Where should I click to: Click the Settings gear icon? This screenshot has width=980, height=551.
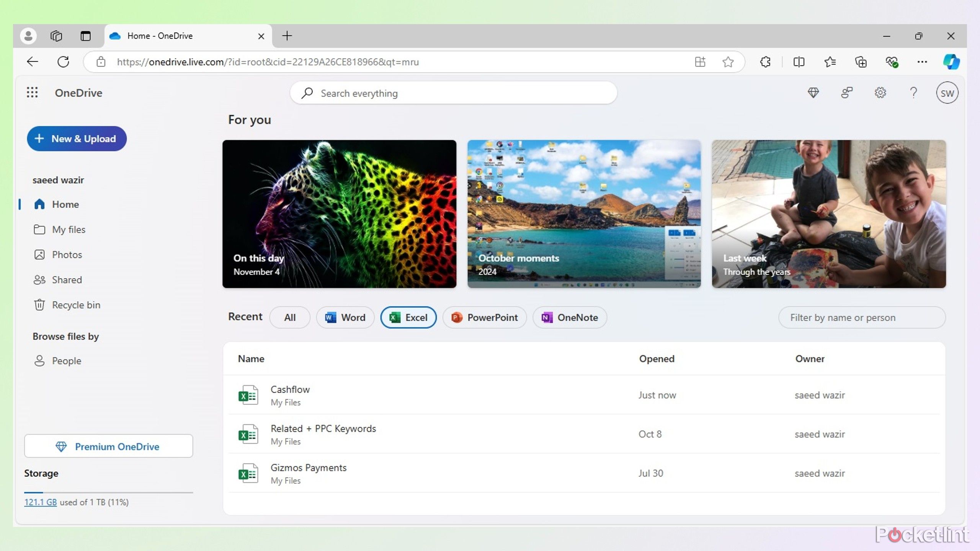[x=880, y=93]
